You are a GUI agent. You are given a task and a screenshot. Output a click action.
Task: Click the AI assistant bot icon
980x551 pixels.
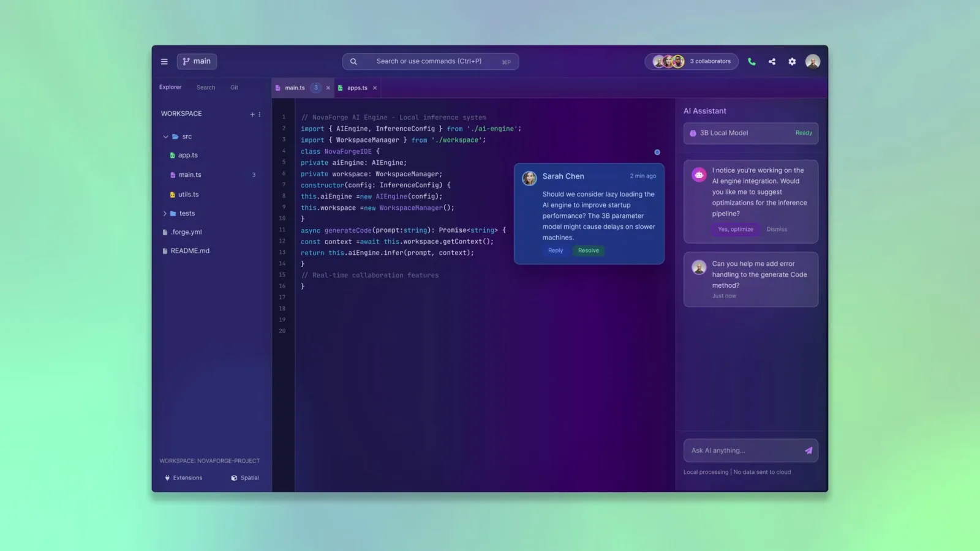(x=699, y=174)
